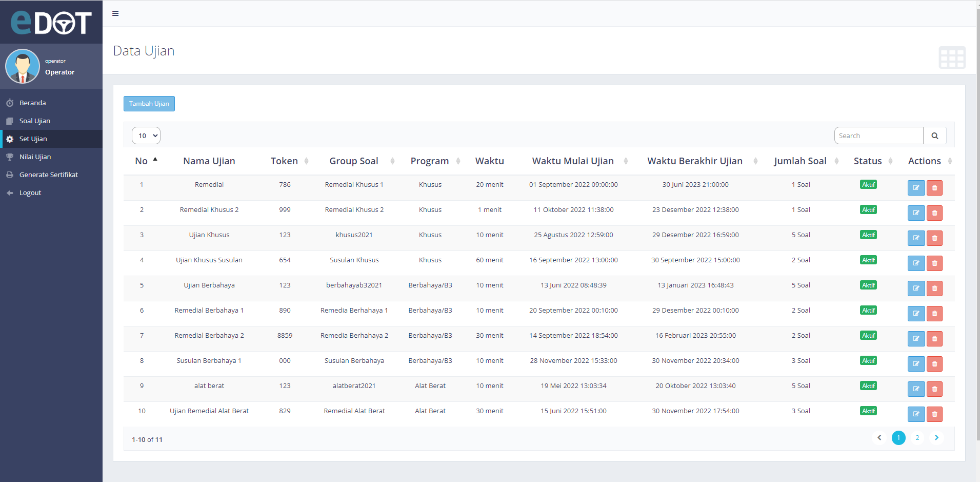The width and height of the screenshot is (980, 482).
Task: Open Generate Sertifikat sidebar item
Action: (48, 175)
